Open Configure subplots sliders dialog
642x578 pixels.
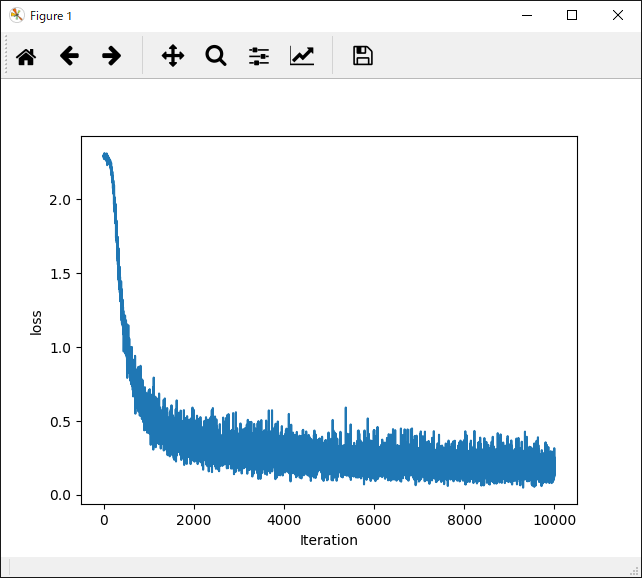coord(259,56)
